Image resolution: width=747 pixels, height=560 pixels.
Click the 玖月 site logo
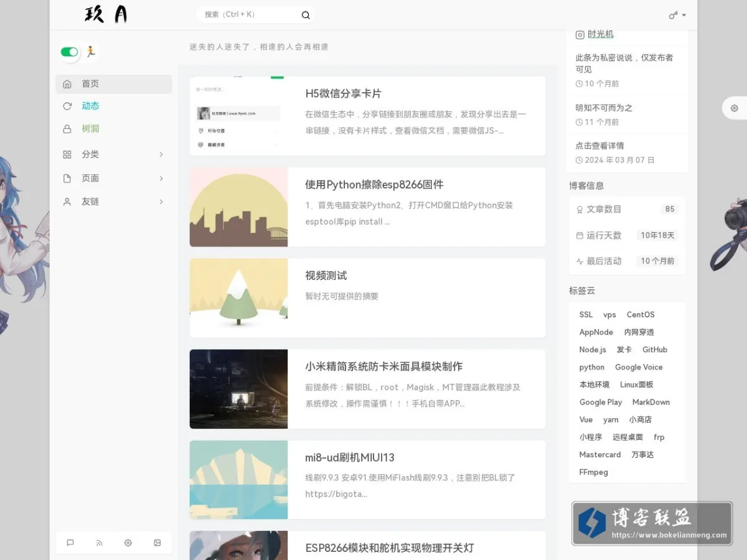106,15
